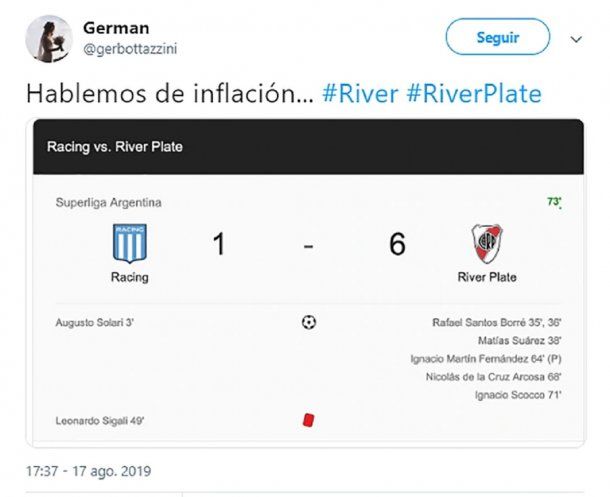610x497 pixels.
Task: Click scorer Rafael Santos Borré 35', 36'
Action: pyautogui.click(x=497, y=322)
